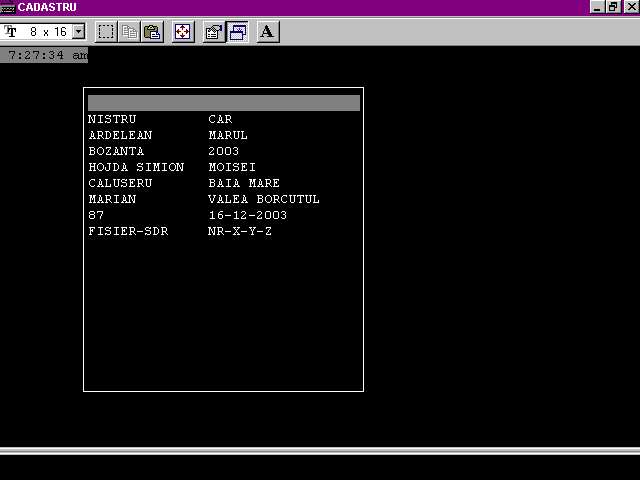Restore down the CADASTRU window

click(x=613, y=7)
